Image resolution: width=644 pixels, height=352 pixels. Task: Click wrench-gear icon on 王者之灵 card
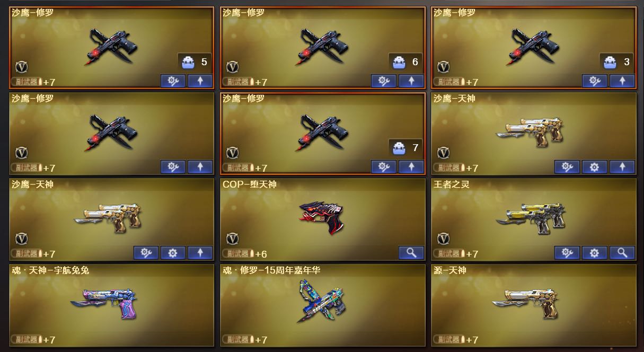point(567,253)
